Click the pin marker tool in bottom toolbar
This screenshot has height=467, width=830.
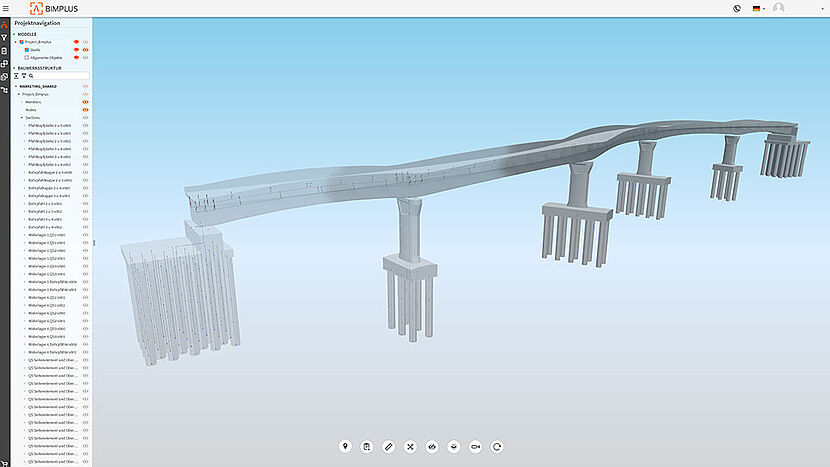click(346, 446)
